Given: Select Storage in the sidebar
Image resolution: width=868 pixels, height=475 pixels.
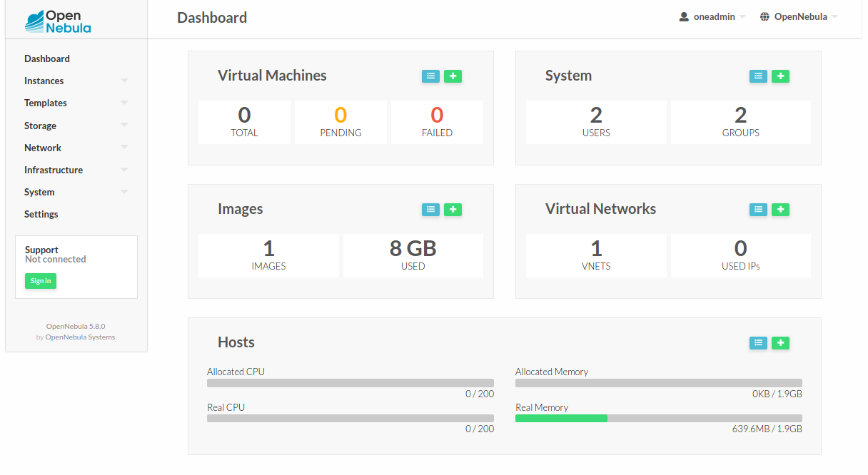Looking at the screenshot, I should (40, 126).
